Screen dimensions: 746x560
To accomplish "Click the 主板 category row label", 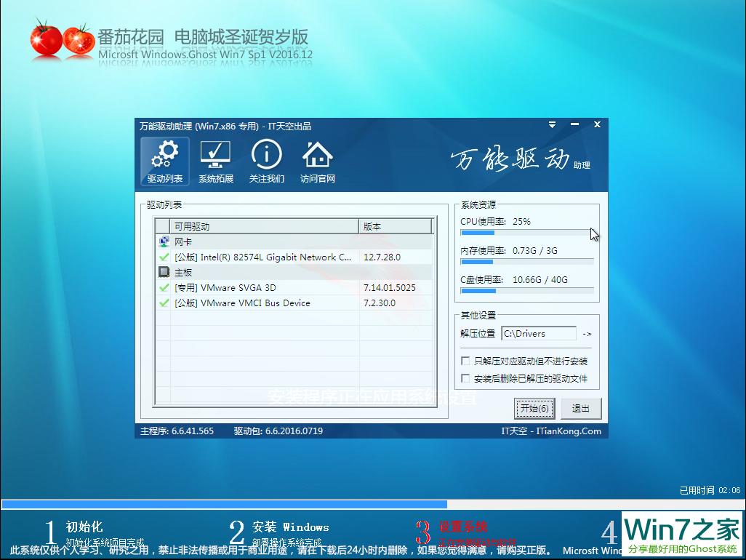I will tap(183, 272).
